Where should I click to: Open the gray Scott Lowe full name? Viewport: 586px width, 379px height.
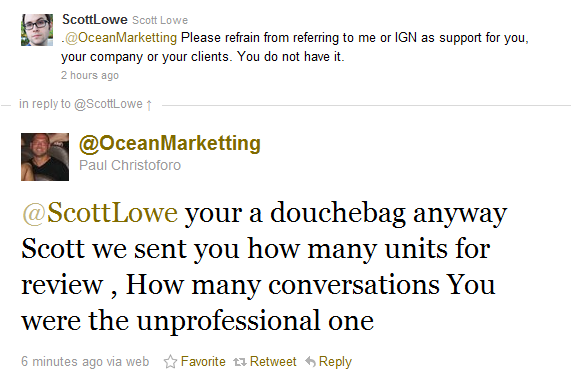(x=160, y=20)
